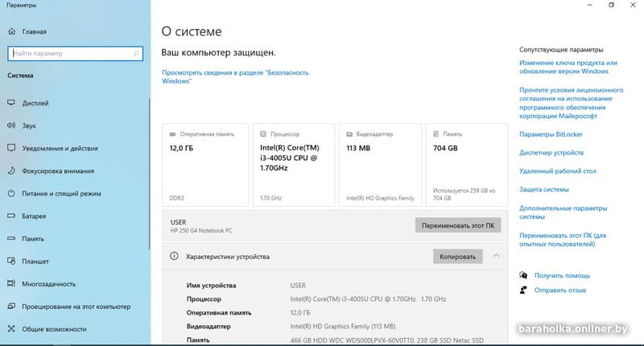Click Получить помощь link
This screenshot has width=644, height=346.
tap(562, 275)
